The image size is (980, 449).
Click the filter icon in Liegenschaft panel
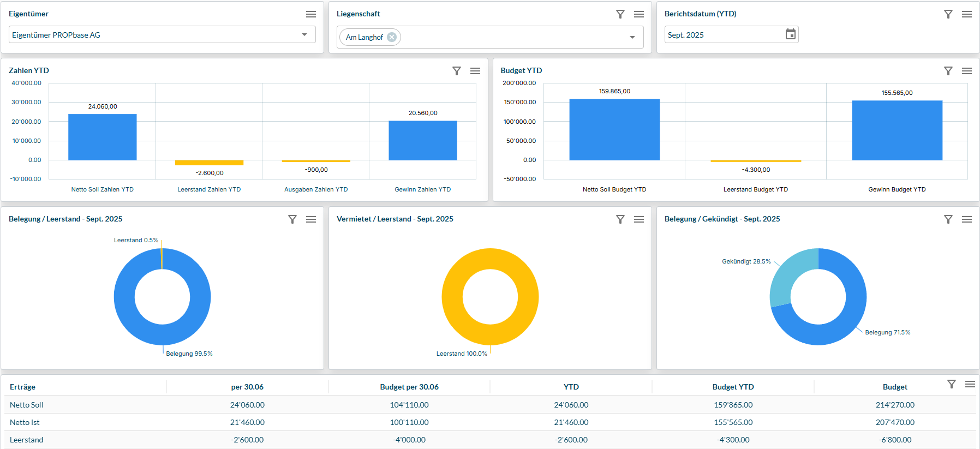(620, 14)
